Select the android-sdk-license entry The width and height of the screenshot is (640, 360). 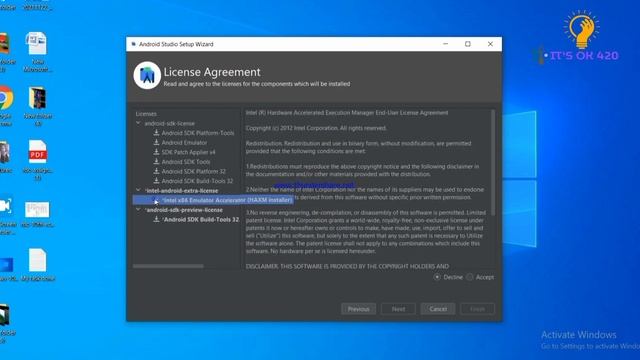[x=169, y=123]
